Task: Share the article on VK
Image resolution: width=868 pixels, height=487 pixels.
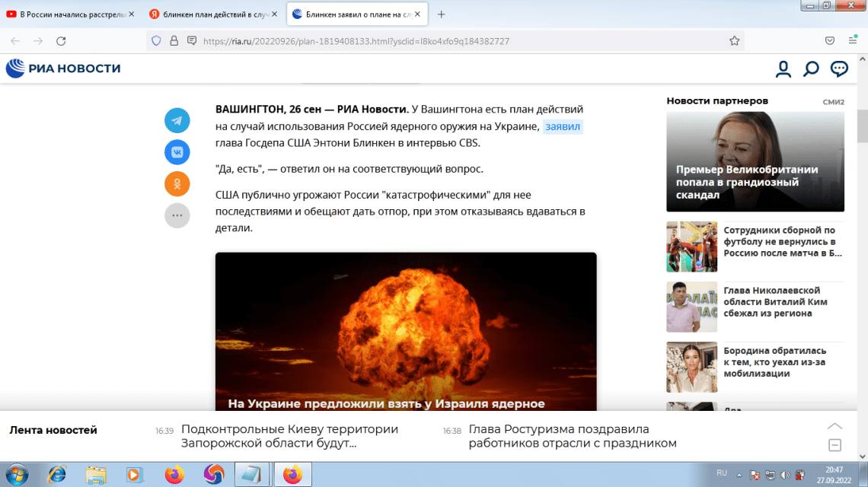Action: click(177, 152)
